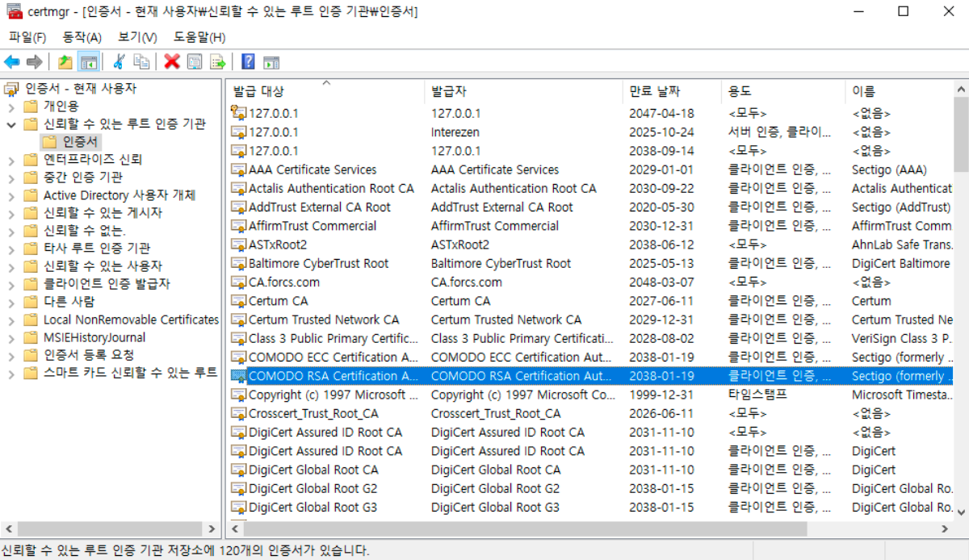The image size is (969, 560).
Task: Click folder icon of MSIEHistoryJournal node
Action: (31, 337)
